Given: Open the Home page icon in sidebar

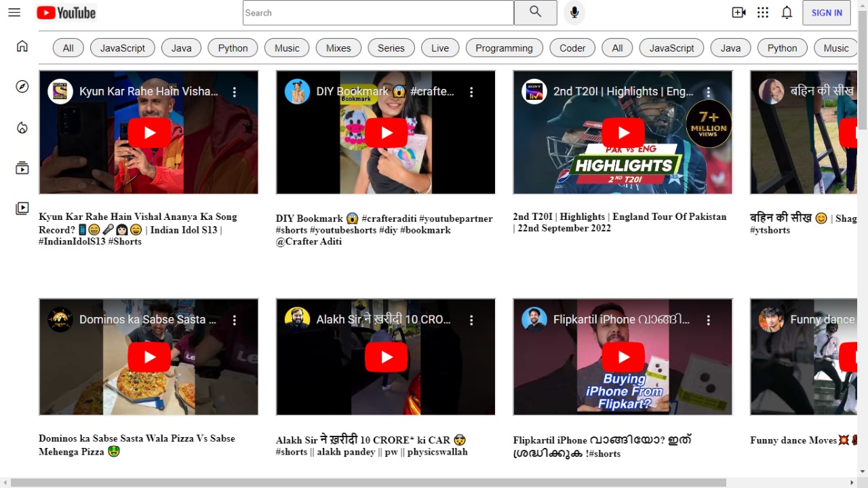Looking at the screenshot, I should click(x=22, y=45).
